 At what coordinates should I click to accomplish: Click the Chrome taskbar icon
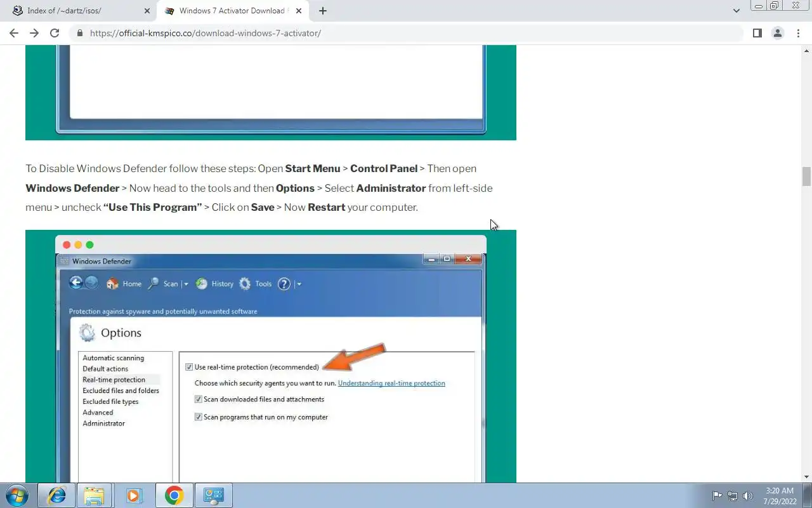coord(174,495)
